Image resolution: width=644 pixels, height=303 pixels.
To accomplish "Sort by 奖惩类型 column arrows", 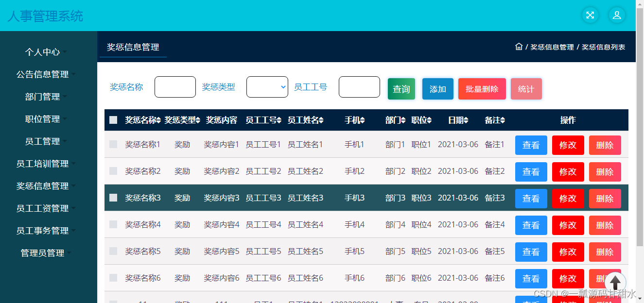I will 198,120.
